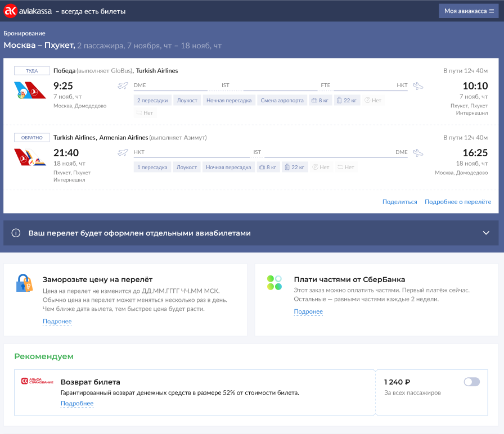Click the '1 пересадка' tag
Image resolution: width=504 pixels, height=434 pixels.
pyautogui.click(x=152, y=168)
